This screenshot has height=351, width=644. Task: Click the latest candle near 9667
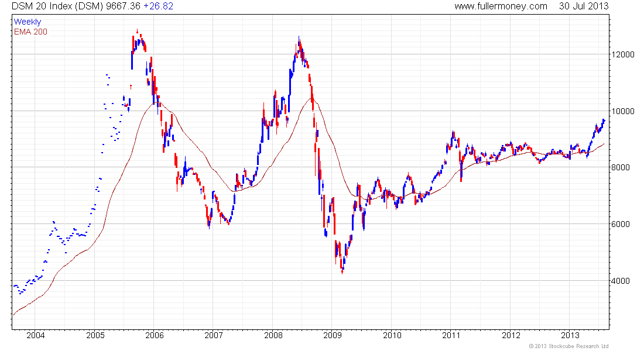click(x=604, y=121)
